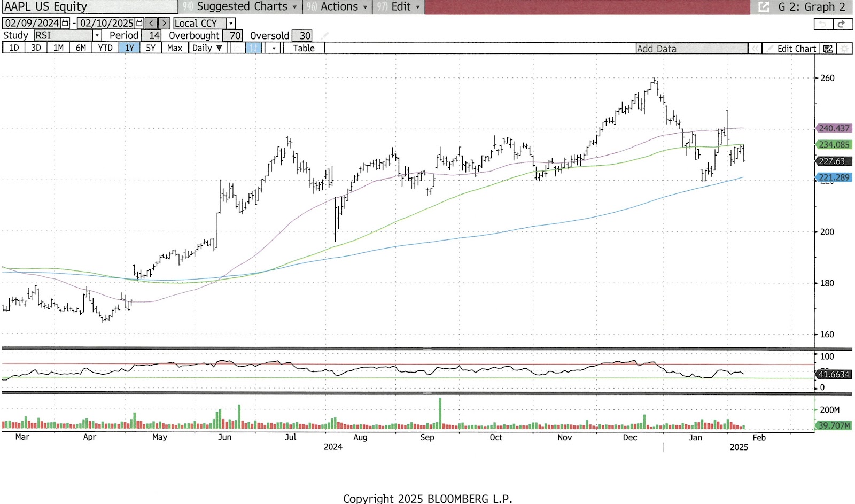Click the volume 39.707M label
Screen dimensions: 855x504
pos(834,425)
